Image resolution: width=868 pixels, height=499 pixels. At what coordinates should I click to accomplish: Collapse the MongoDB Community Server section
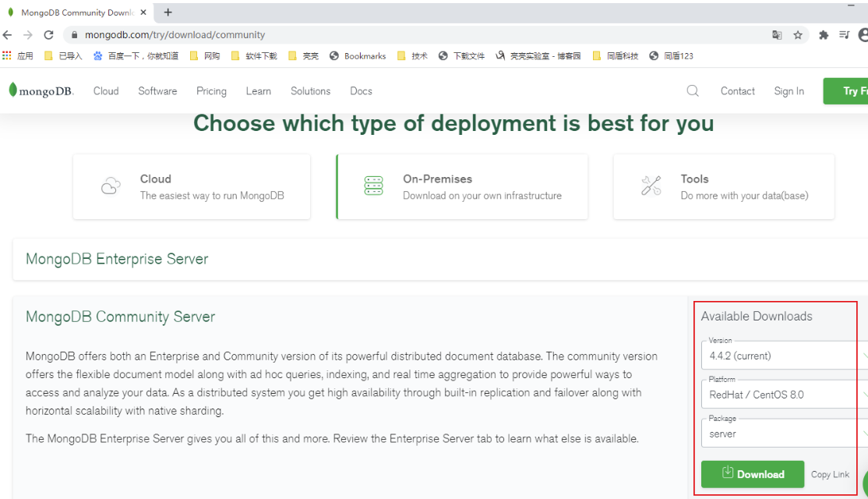coord(120,317)
